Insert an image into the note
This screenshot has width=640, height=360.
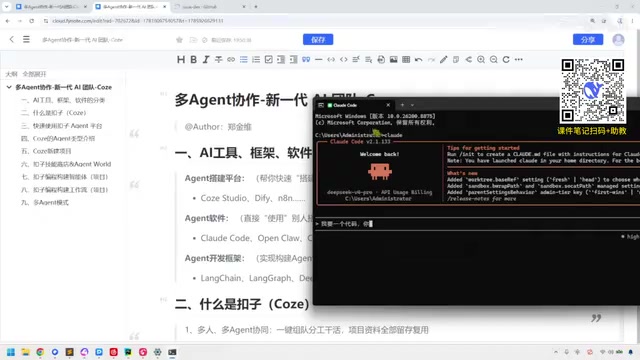(x=393, y=60)
